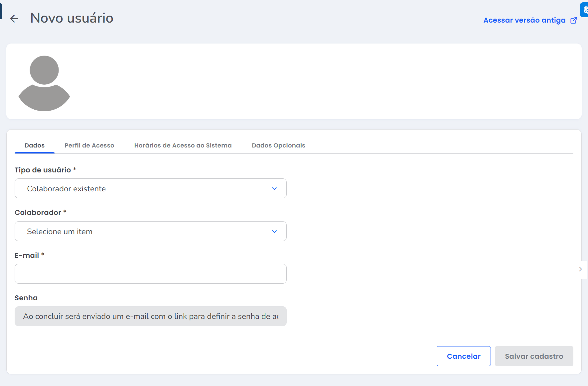The width and height of the screenshot is (588, 386).
Task: Open the Tipo de usuário dropdown
Action: click(150, 189)
